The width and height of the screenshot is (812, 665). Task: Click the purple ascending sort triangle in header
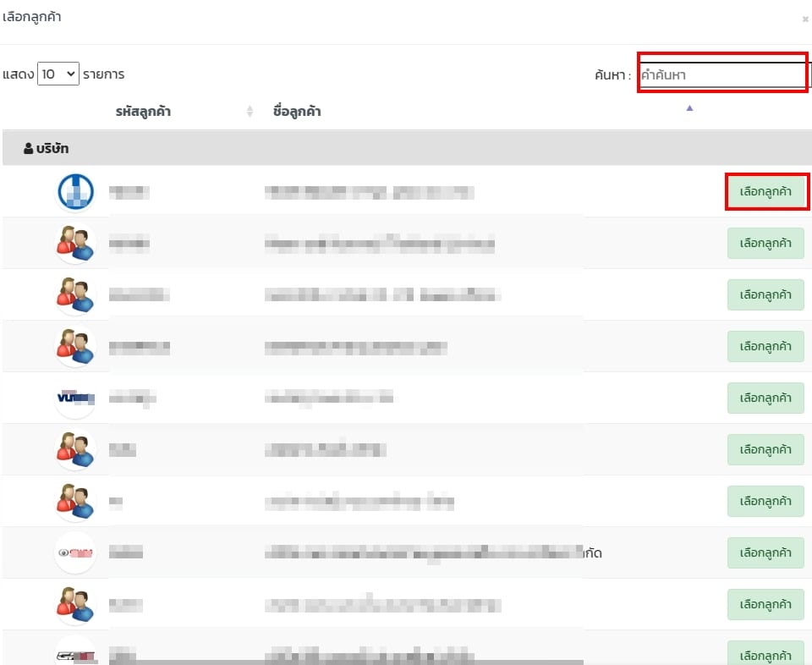[689, 108]
